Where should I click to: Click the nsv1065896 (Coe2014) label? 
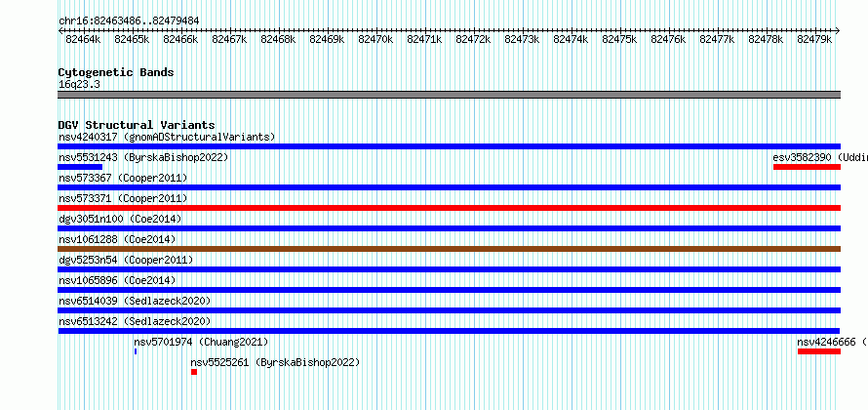[117, 280]
